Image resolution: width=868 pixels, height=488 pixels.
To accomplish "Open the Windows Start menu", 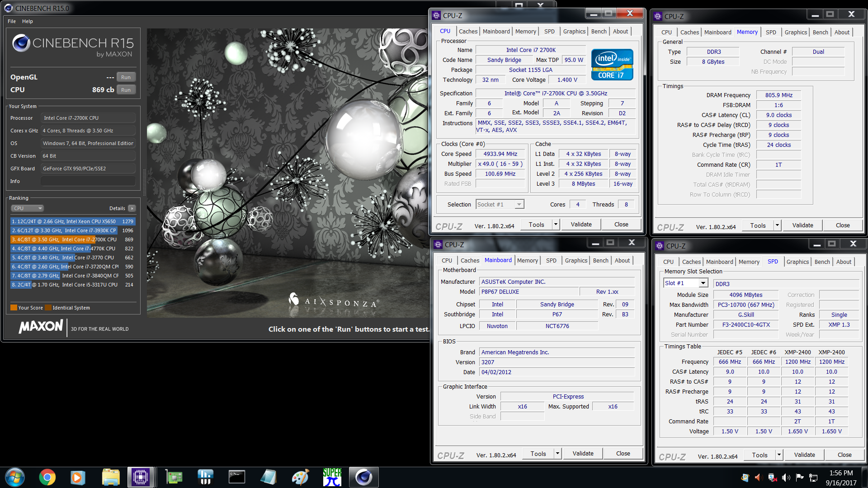I will click(x=15, y=477).
